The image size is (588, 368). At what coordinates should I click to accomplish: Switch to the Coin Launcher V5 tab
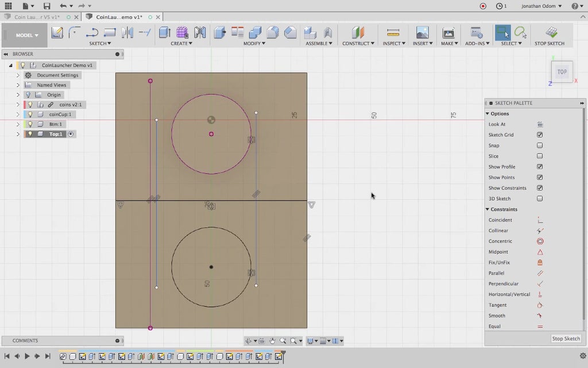coord(37,17)
